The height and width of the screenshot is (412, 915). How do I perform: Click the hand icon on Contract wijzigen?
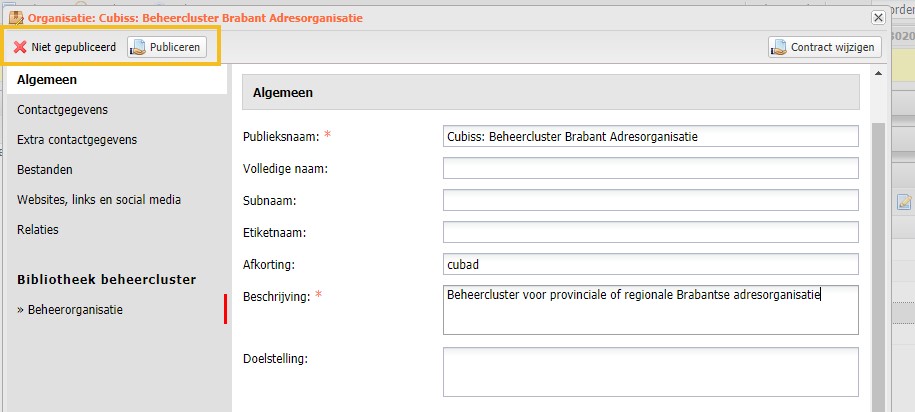pyautogui.click(x=780, y=47)
